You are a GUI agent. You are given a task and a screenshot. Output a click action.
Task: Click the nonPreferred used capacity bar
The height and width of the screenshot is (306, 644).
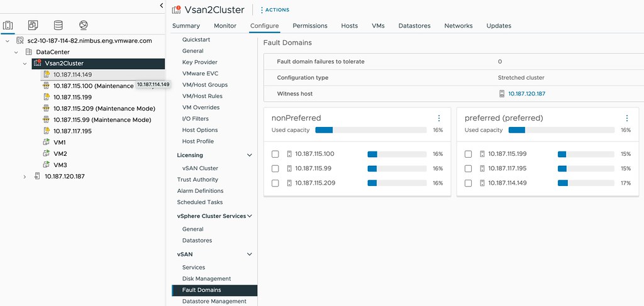click(x=371, y=130)
